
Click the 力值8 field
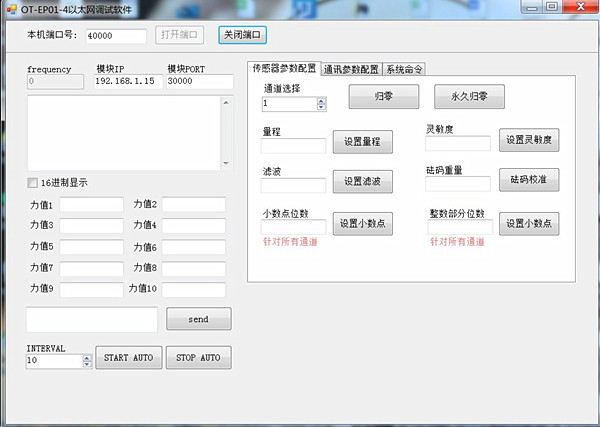[x=194, y=269]
